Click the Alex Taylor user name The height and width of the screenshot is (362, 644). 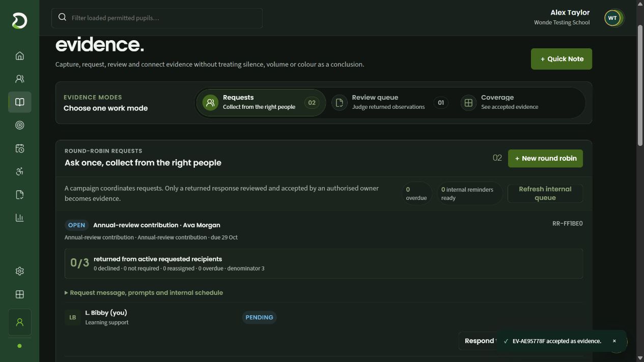point(570,13)
